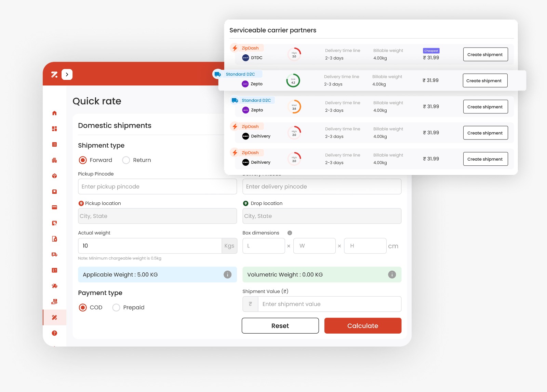
Task: Open the credit card icon in sidebar
Action: 54,207
